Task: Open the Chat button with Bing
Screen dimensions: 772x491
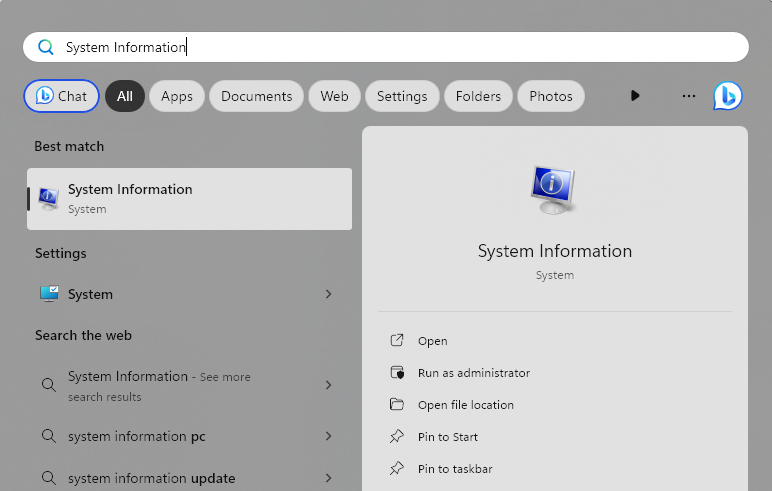Action: click(61, 96)
